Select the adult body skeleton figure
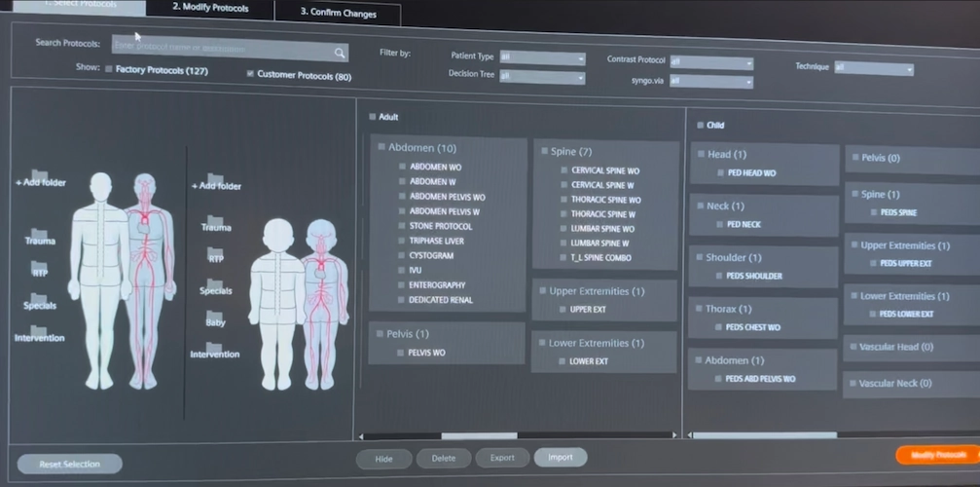Image resolution: width=980 pixels, height=487 pixels. tap(100, 281)
